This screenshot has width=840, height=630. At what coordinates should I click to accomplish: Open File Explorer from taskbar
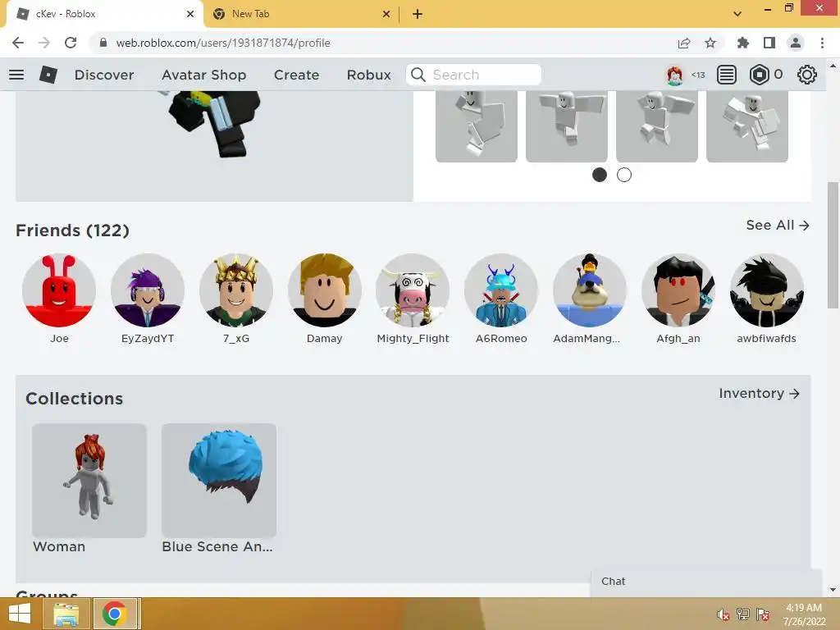pos(66,614)
